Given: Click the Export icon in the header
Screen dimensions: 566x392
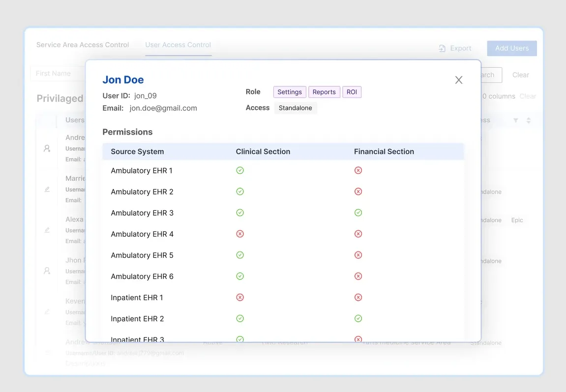Looking at the screenshot, I should coord(442,48).
